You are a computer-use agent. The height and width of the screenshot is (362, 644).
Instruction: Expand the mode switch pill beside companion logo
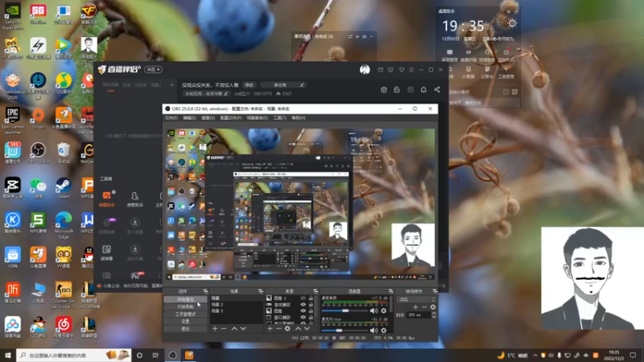click(153, 70)
